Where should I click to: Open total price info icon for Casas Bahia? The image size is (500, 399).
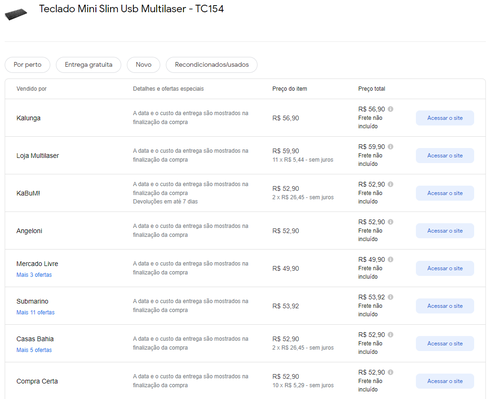tap(390, 335)
